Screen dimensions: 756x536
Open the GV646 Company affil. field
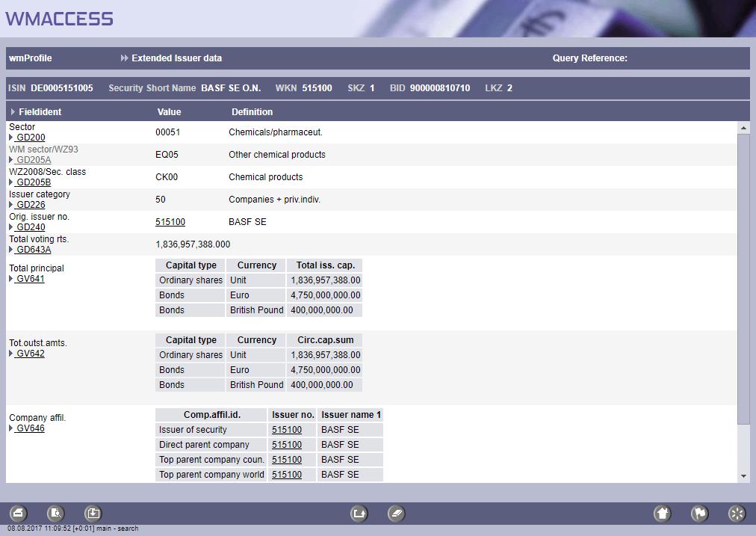[x=30, y=428]
